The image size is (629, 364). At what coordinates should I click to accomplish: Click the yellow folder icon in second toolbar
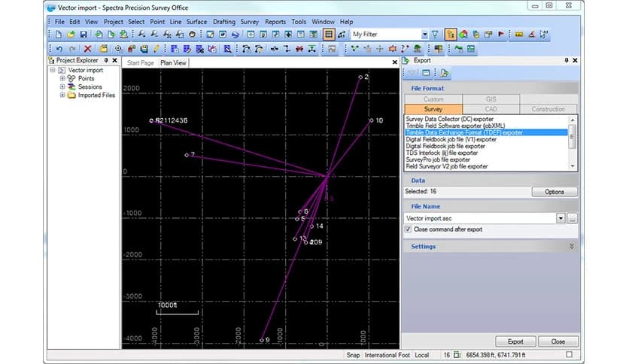pos(104,49)
